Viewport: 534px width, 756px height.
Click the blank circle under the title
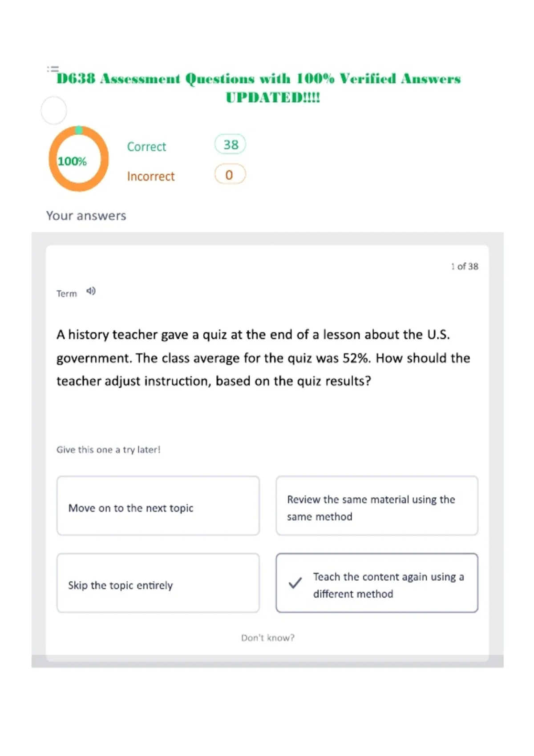point(54,110)
